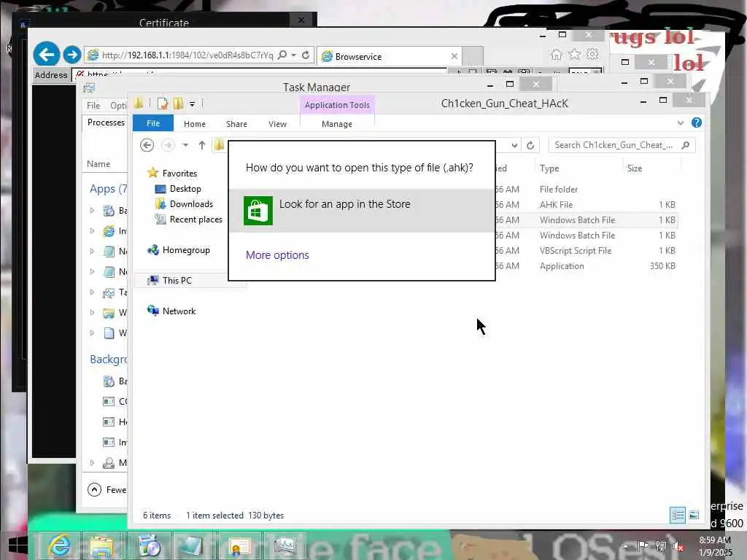Click the Internet Explorer forward button
Image resolution: width=747 pixels, height=560 pixels.
click(72, 55)
